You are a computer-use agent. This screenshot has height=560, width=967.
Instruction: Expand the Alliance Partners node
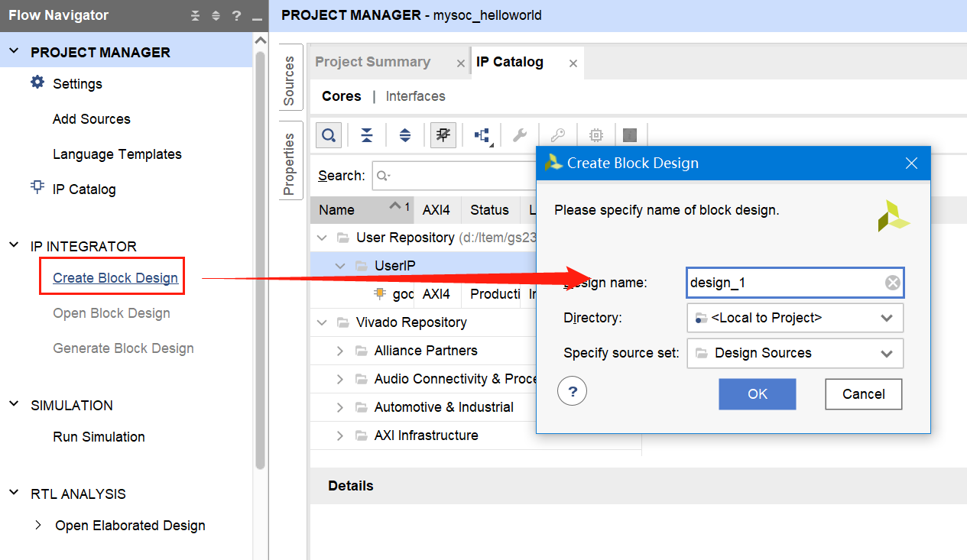pos(340,351)
